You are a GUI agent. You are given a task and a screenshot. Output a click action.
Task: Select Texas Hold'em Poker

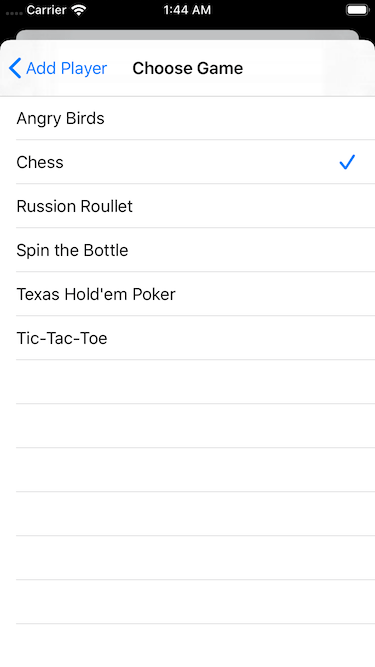click(x=188, y=294)
